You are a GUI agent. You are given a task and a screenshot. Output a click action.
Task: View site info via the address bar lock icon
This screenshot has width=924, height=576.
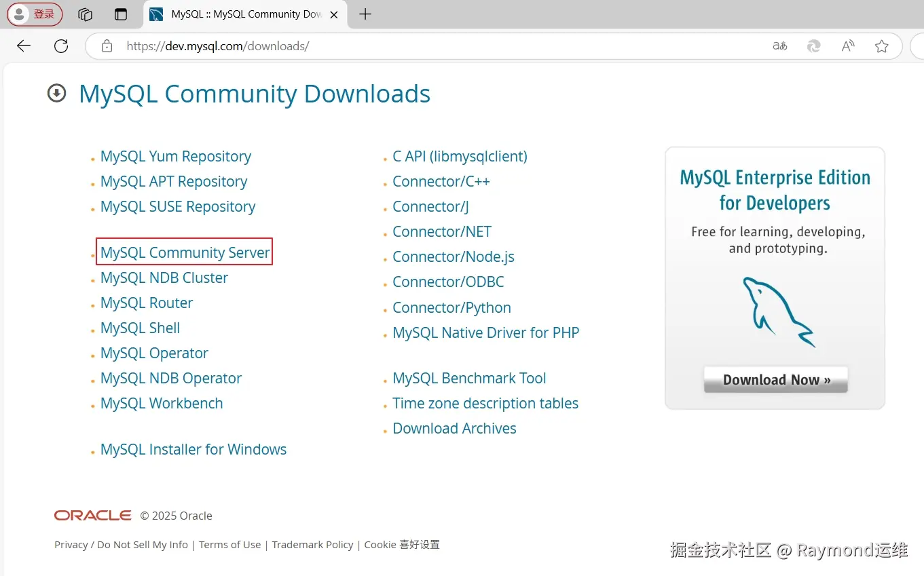tap(107, 46)
